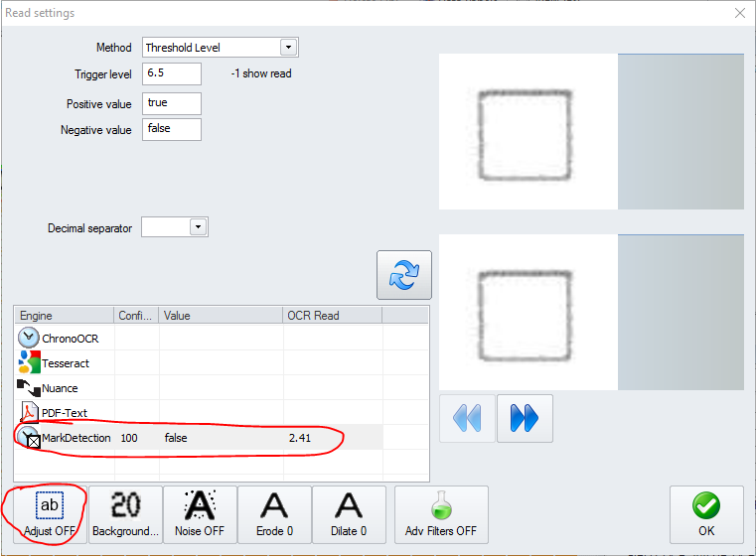This screenshot has width=756, height=556.
Task: Click the Value column header
Action: coord(221,316)
